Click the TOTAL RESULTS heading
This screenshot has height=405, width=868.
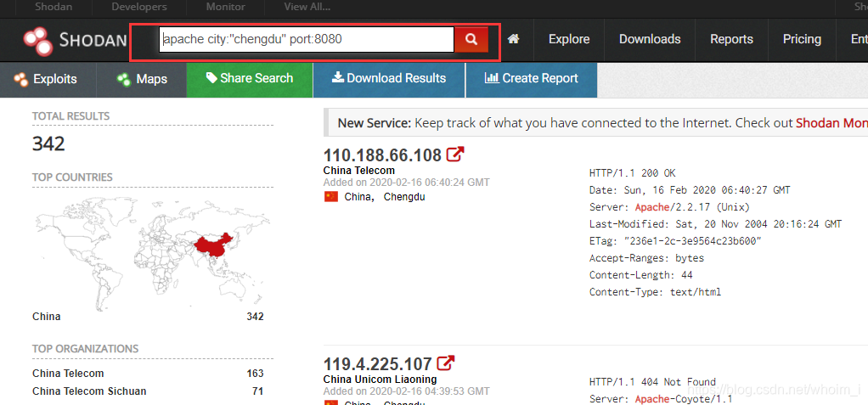click(70, 116)
